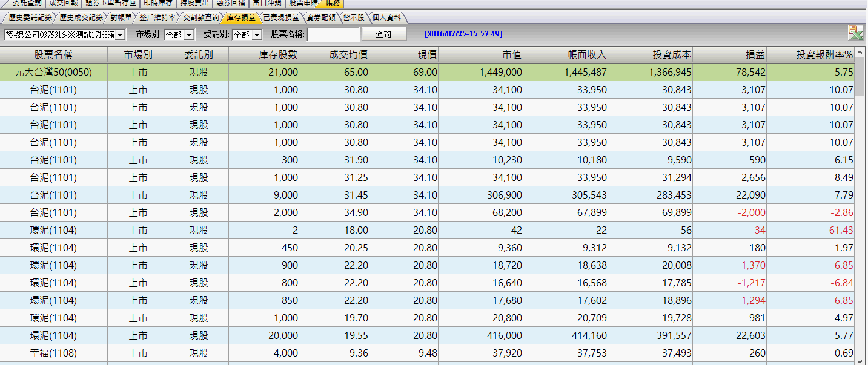Viewport: 868px width, 365px height.
Task: Sort by the 投資報酬率% column header
Action: 810,54
